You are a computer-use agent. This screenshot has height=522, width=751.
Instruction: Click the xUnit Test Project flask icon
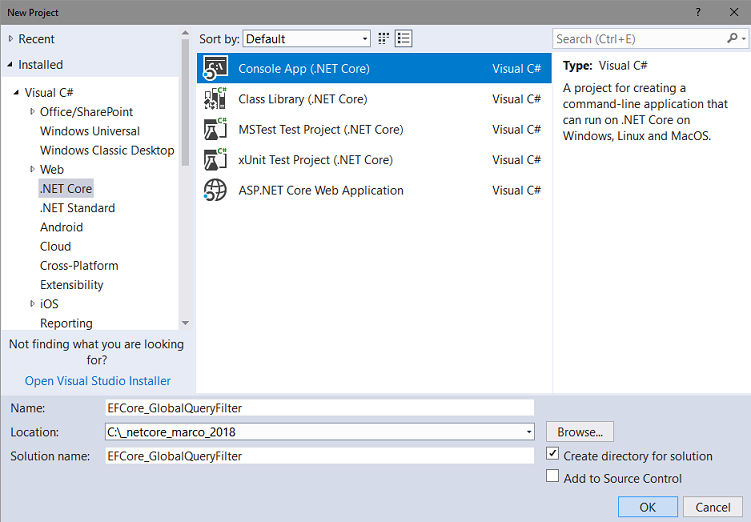pos(216,160)
